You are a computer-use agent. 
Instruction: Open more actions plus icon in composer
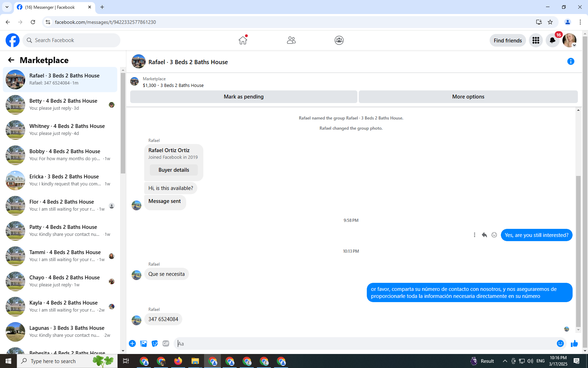(132, 343)
